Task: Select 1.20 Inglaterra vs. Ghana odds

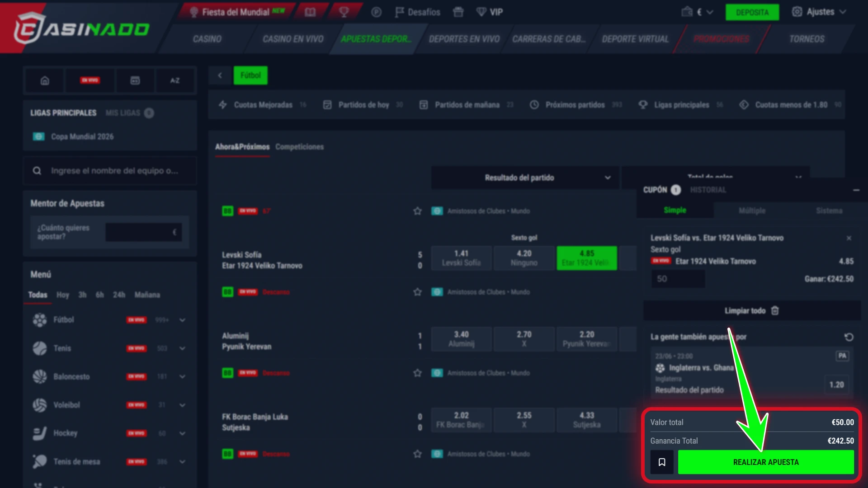Action: pyautogui.click(x=836, y=385)
